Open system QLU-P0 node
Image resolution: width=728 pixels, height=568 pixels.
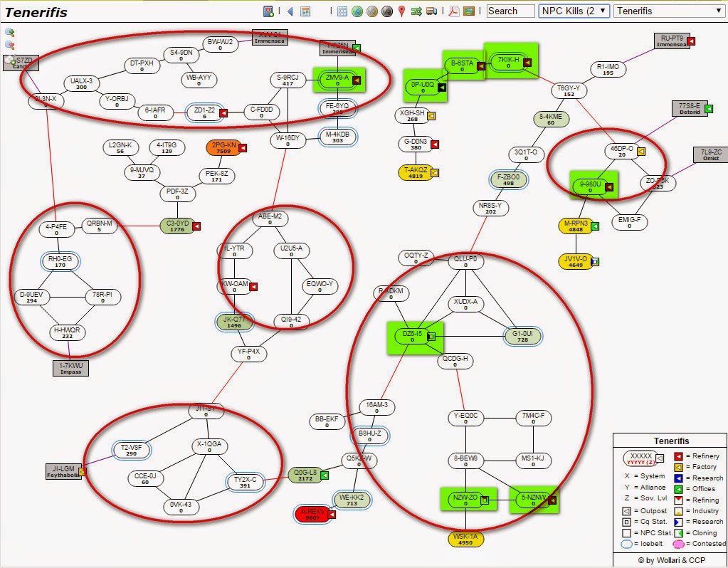tap(465, 262)
